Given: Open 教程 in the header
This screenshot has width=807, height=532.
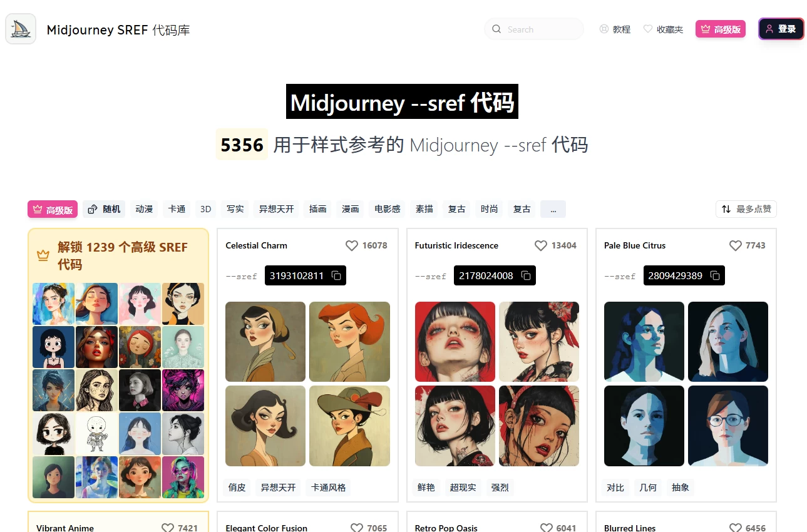Looking at the screenshot, I should pyautogui.click(x=615, y=29).
